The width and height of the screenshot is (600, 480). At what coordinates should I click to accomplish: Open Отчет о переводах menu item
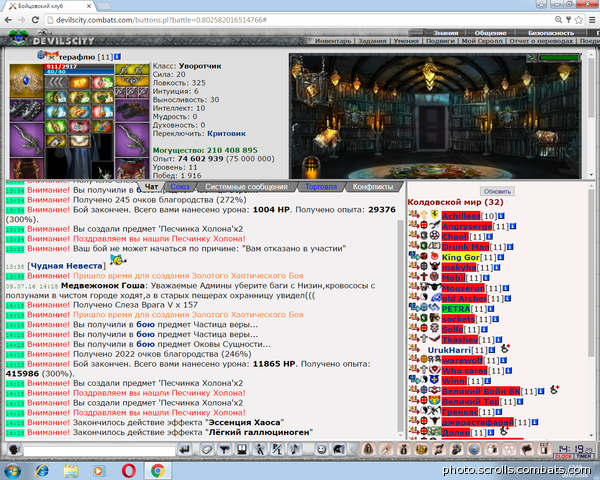coord(541,41)
